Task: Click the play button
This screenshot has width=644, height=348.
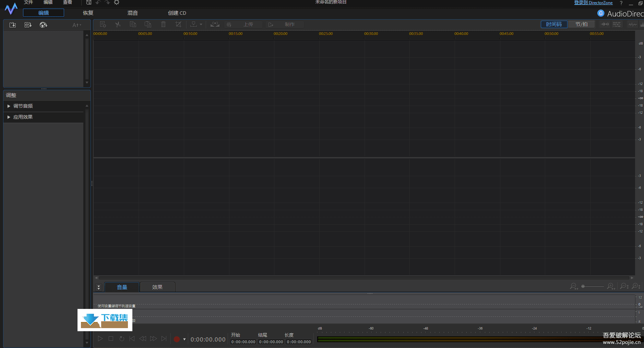Action: coord(100,339)
